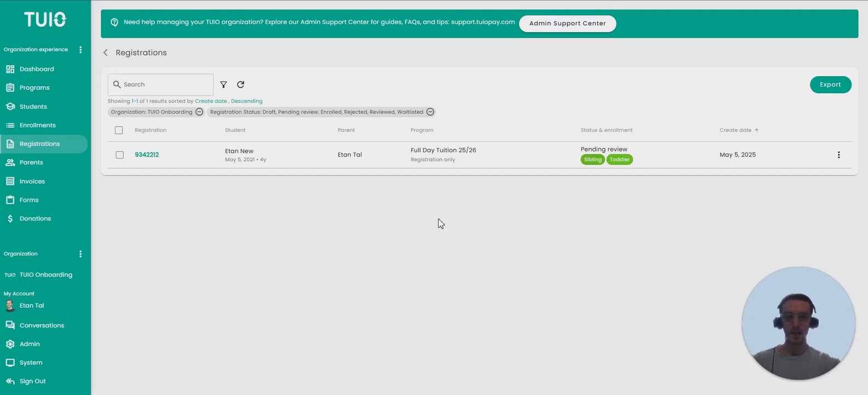The width and height of the screenshot is (868, 395).
Task: Click the May 5, 2025 date cell
Action: click(738, 155)
